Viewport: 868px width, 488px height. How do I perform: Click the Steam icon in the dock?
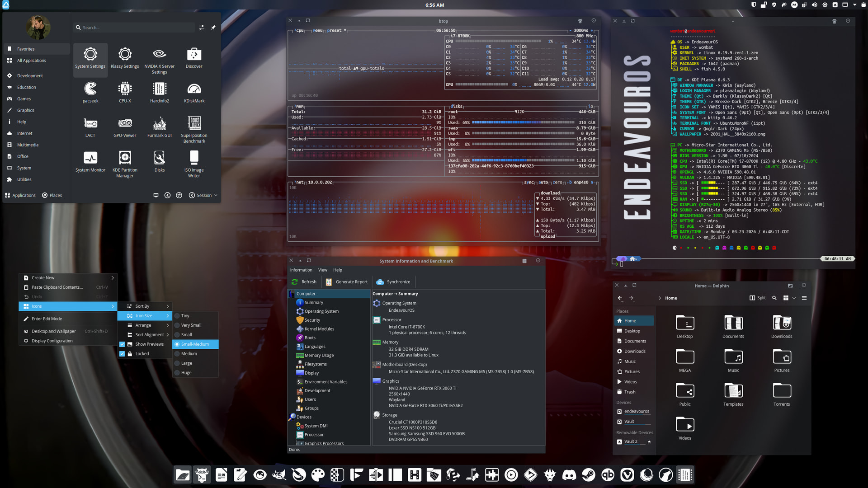tap(589, 475)
